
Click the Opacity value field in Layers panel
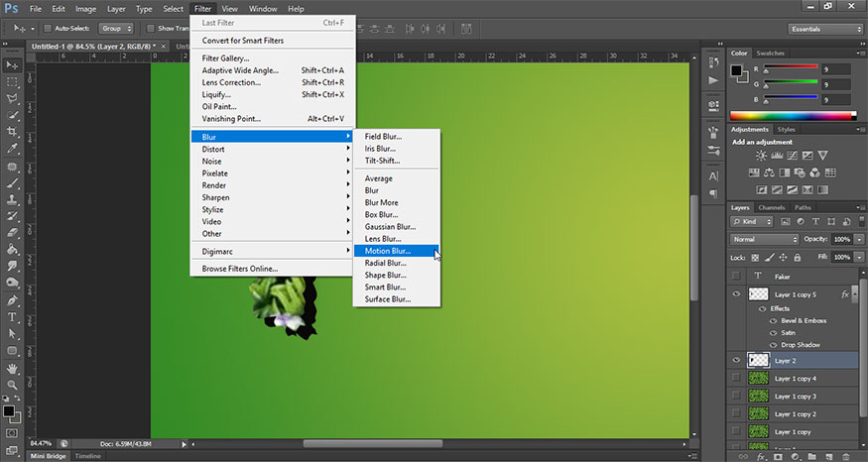840,240
